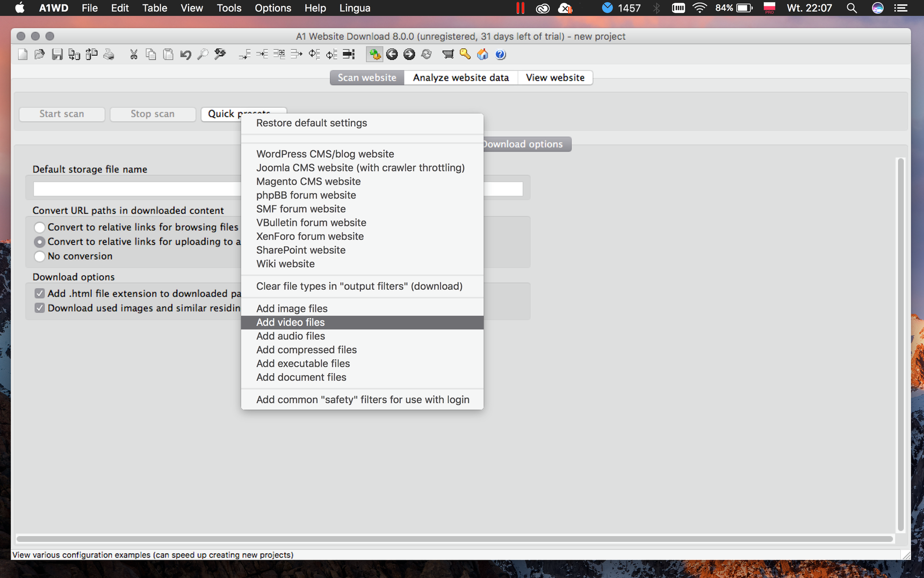Click the navigate Back arrow icon

pyautogui.click(x=392, y=54)
